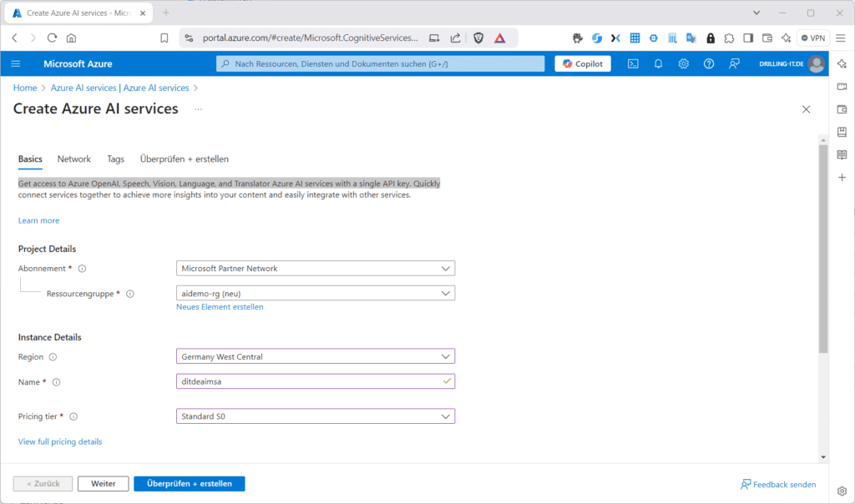
Task: Open a new browser tab
Action: click(166, 13)
